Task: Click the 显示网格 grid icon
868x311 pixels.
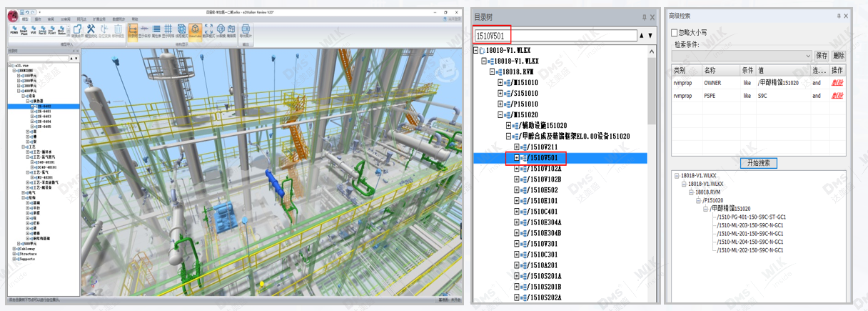Action: click(168, 30)
